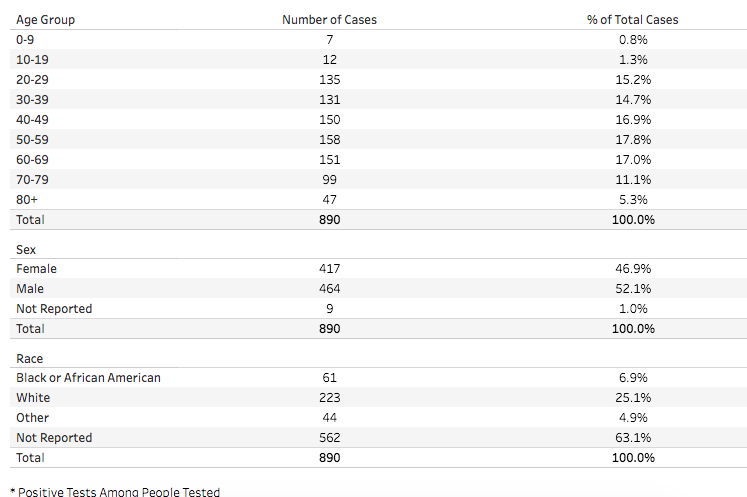Click the Female row label
The height and width of the screenshot is (497, 747).
tap(37, 269)
